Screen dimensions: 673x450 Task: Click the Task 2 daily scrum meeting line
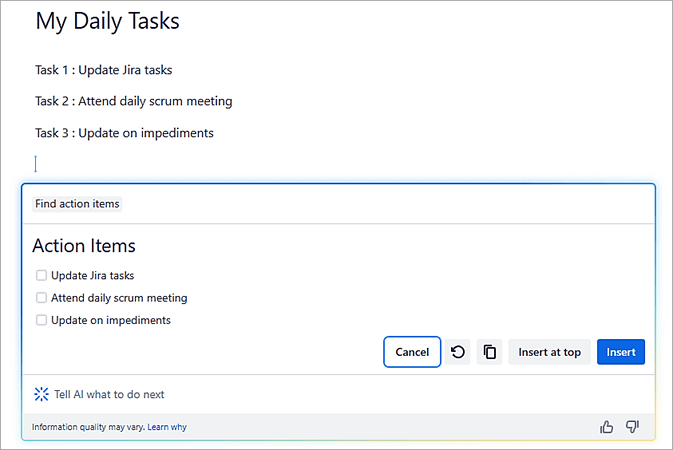pos(133,101)
